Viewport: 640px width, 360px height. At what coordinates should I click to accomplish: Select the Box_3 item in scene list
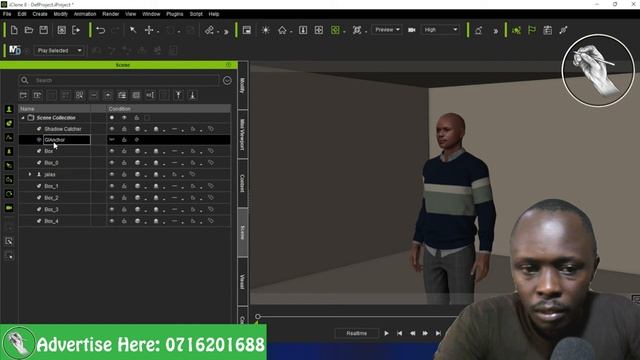click(x=51, y=209)
